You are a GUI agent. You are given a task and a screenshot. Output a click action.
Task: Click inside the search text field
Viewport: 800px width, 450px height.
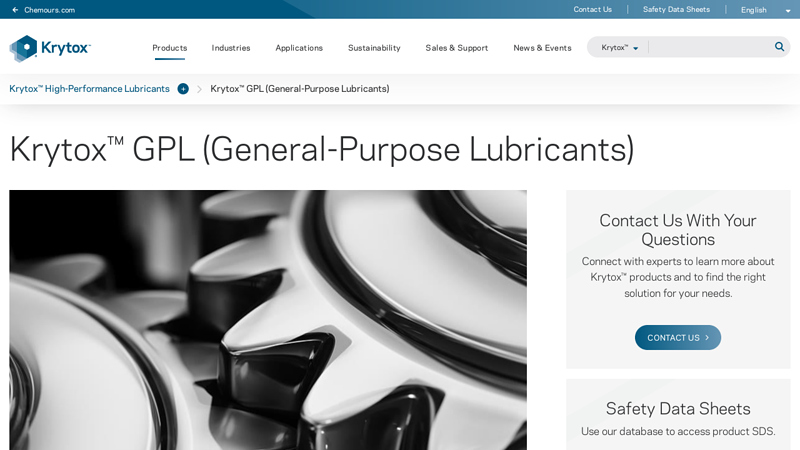point(710,47)
